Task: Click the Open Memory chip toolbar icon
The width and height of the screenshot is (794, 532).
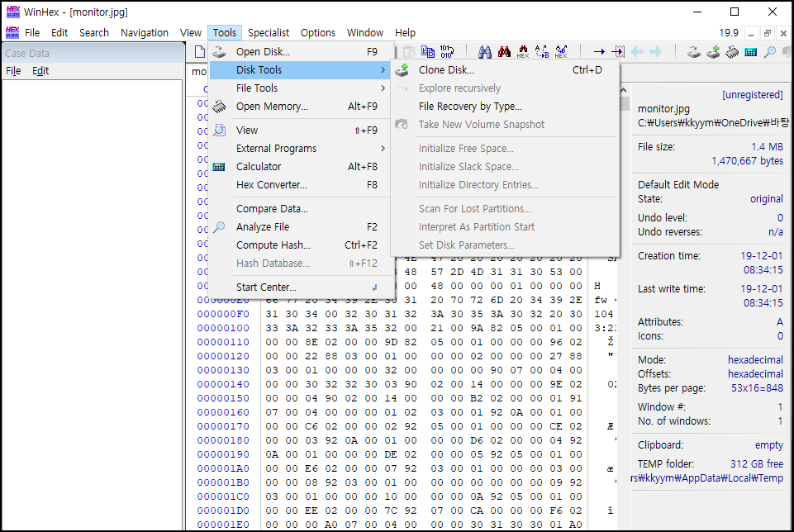Action: [732, 52]
